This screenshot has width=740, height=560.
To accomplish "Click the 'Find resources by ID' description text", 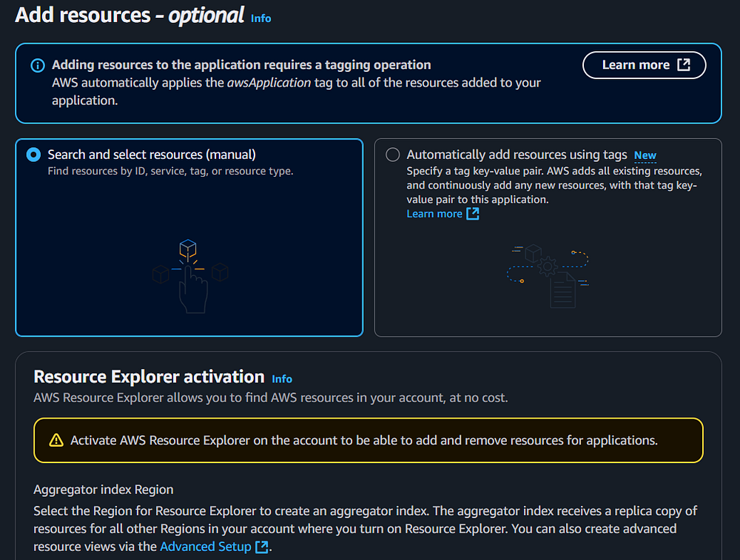I will pos(170,171).
